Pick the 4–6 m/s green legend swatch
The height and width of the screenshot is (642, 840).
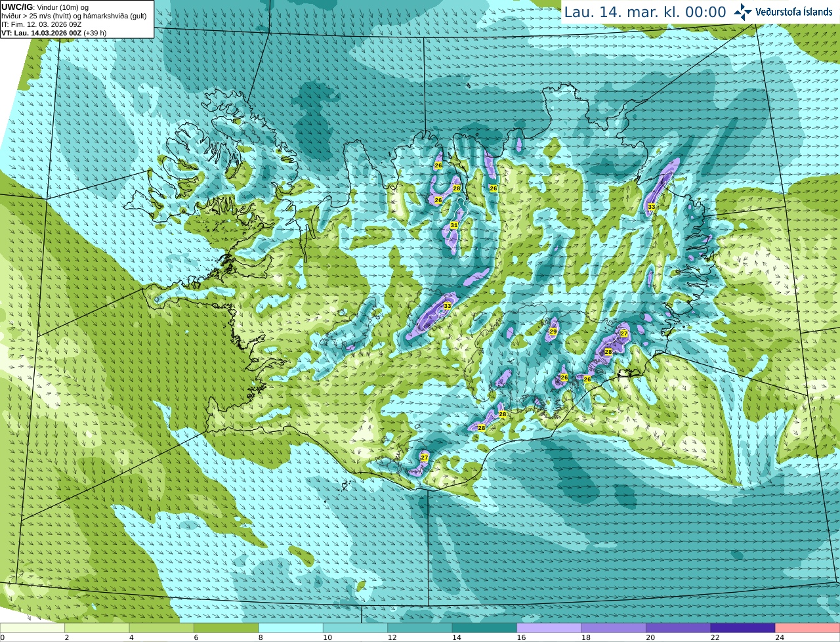pos(161,628)
